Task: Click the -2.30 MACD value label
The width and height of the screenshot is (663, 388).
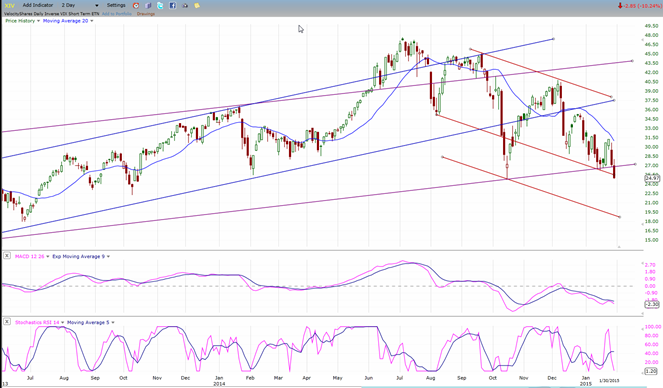Action: [652, 304]
